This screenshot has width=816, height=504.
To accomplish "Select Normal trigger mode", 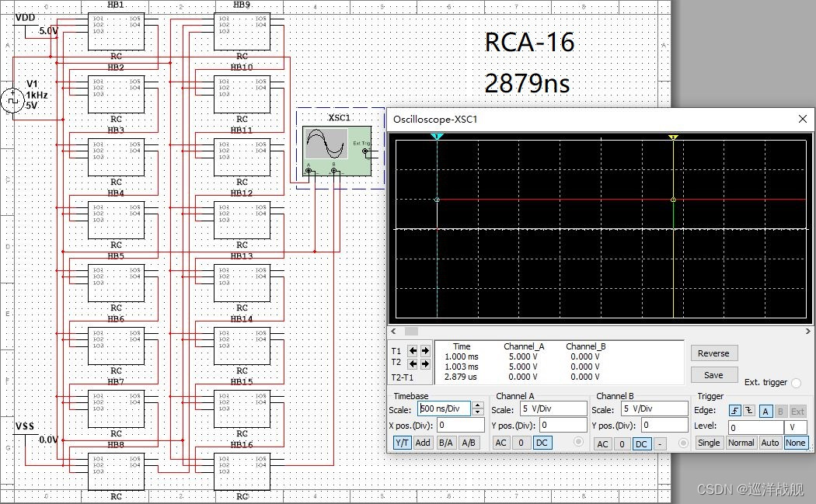I will tap(741, 443).
